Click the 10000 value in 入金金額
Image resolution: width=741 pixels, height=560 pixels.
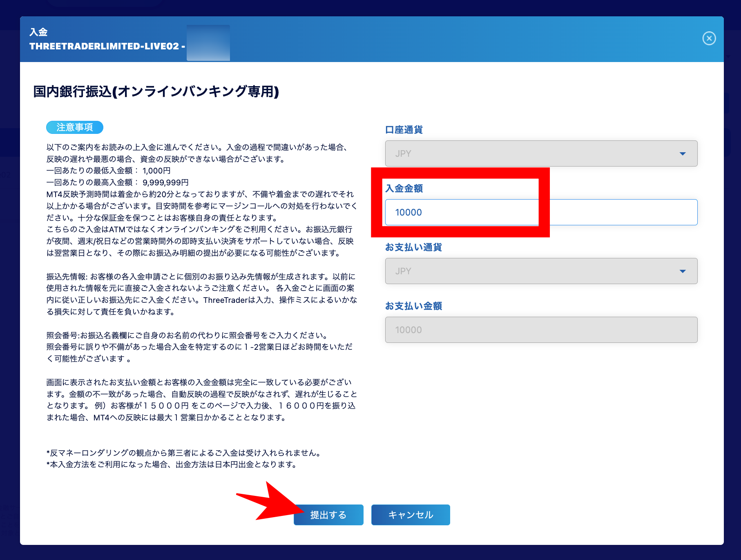pyautogui.click(x=408, y=212)
